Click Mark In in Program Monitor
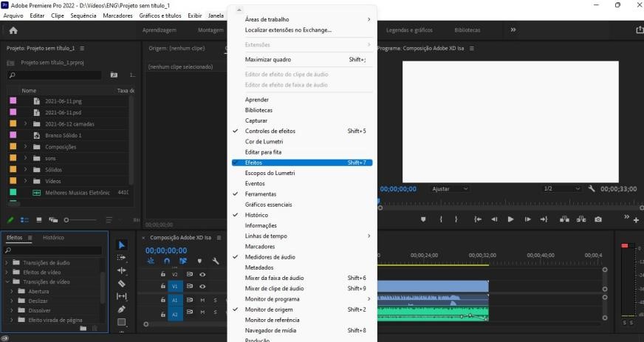 [x=441, y=219]
